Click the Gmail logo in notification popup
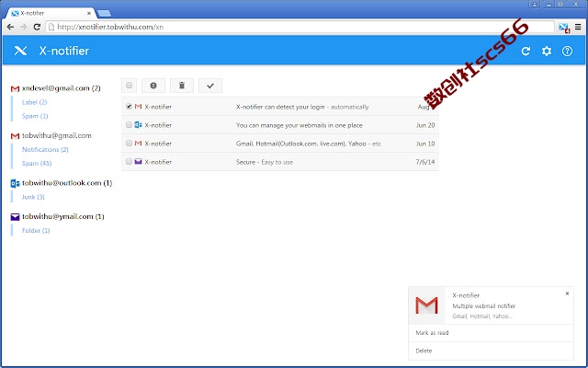 pyautogui.click(x=426, y=305)
